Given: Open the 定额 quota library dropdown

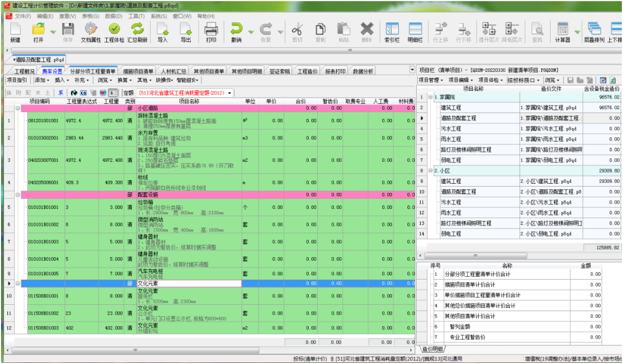Looking at the screenshot, I should pyautogui.click(x=230, y=92).
